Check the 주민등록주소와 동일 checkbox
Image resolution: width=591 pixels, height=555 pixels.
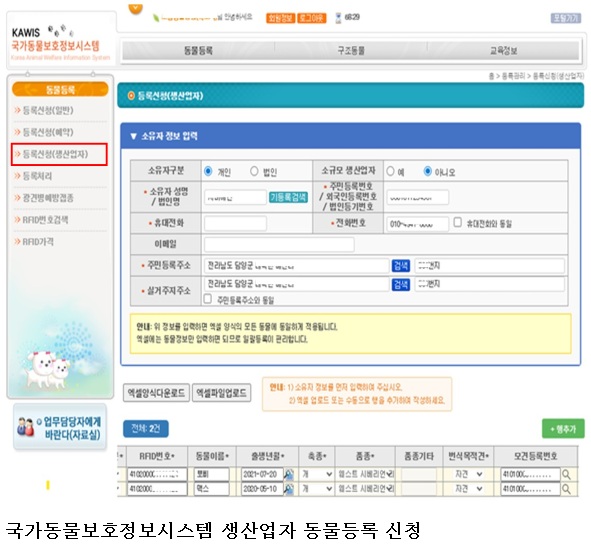[x=208, y=299]
